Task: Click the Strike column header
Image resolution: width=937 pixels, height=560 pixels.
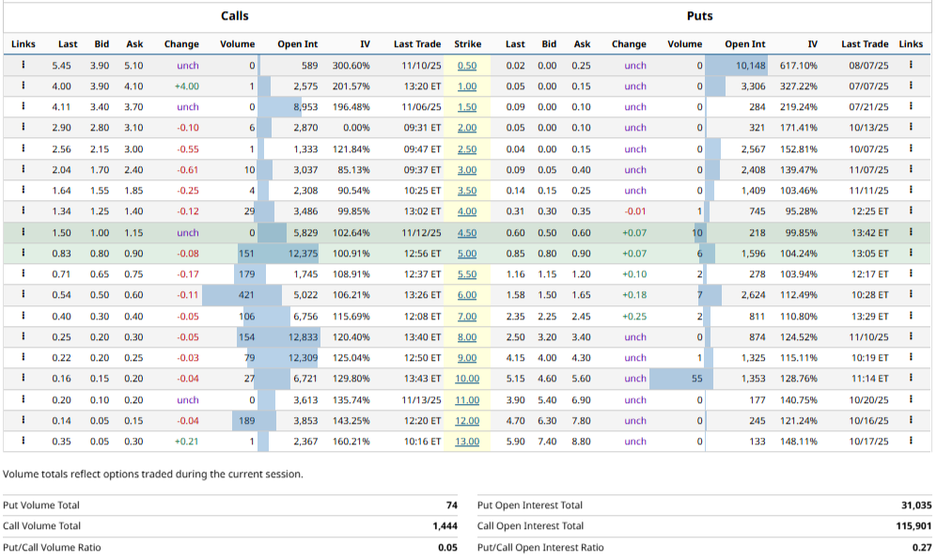Action: (467, 44)
